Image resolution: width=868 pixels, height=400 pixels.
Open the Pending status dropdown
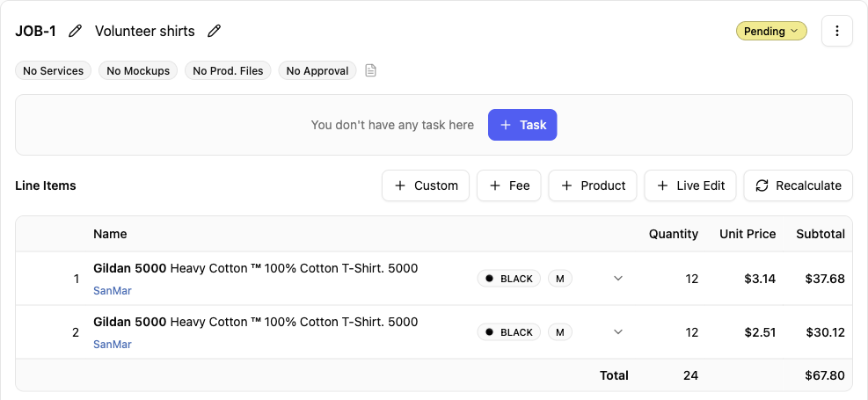point(771,31)
